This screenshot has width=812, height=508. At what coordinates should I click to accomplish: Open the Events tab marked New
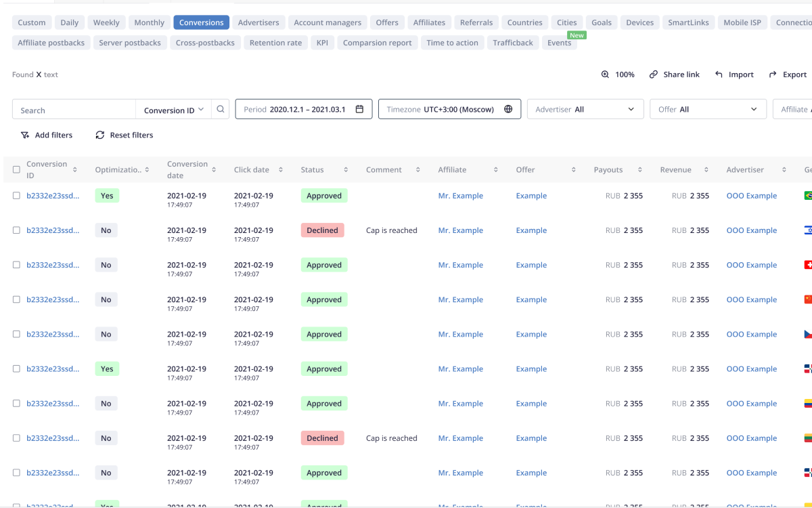560,43
